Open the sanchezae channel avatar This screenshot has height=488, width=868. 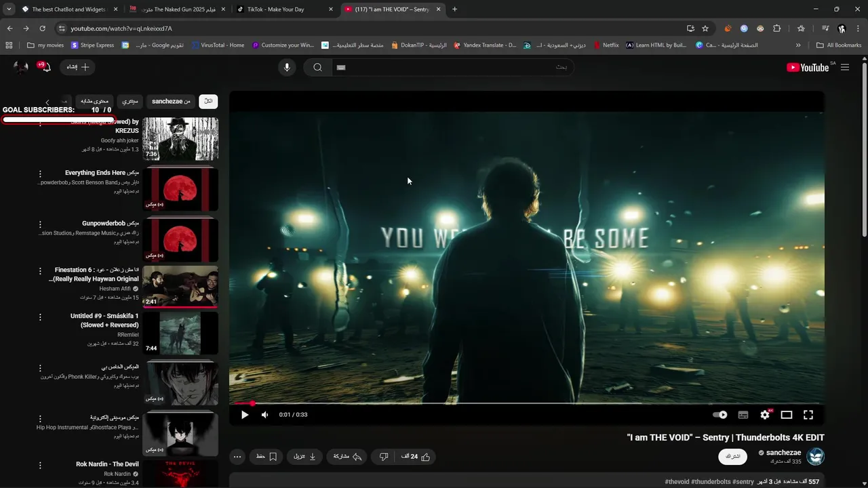[815, 456]
